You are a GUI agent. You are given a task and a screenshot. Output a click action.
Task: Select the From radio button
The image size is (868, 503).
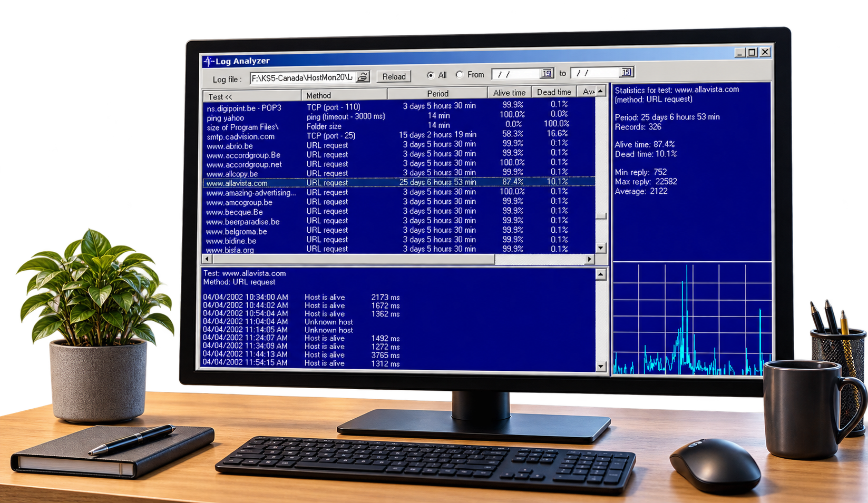coord(460,75)
